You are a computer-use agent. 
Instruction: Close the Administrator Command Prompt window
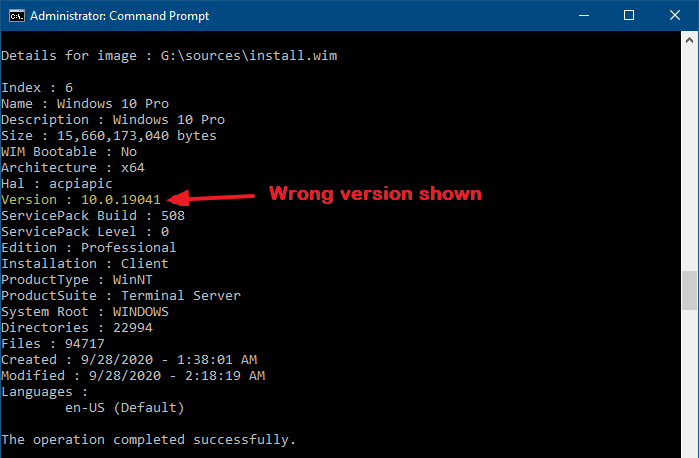(675, 16)
